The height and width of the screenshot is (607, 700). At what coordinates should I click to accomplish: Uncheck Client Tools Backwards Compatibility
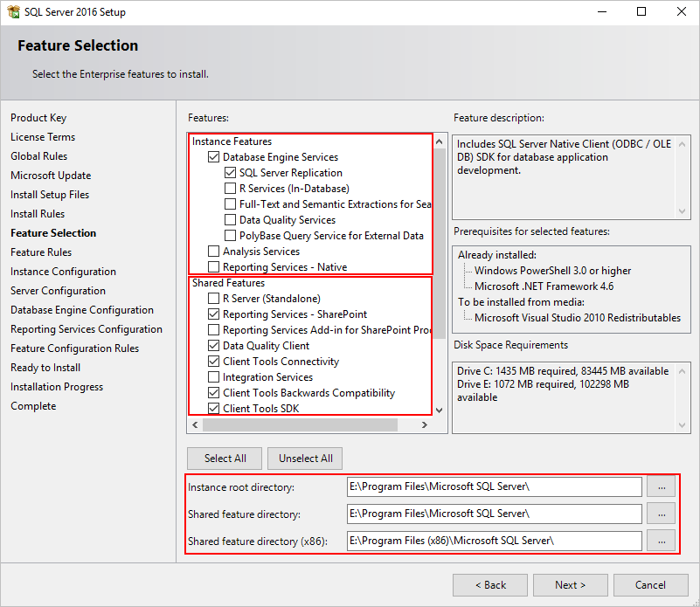point(213,393)
